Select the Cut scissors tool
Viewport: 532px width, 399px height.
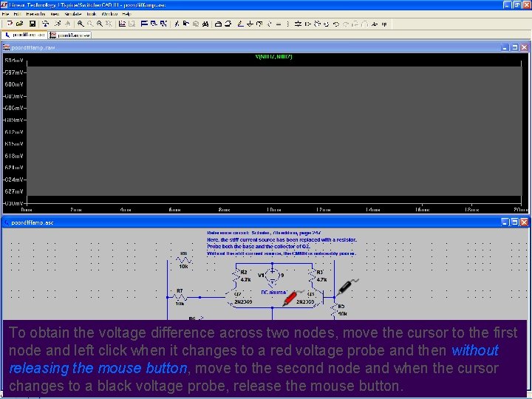pos(177,24)
